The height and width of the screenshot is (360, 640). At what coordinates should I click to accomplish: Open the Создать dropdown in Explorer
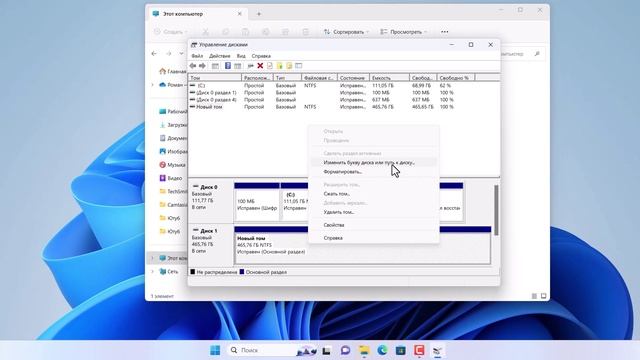coord(171,32)
